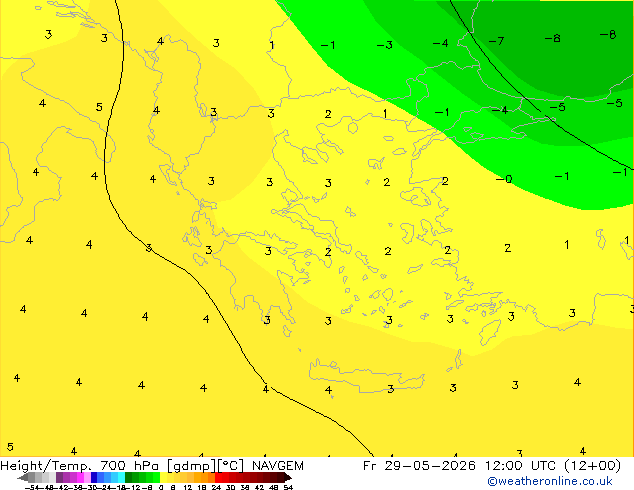Viewport: 634px width, 490px height.
Task: Click the 'Height/Temp.' caption text
Action: 46,466
